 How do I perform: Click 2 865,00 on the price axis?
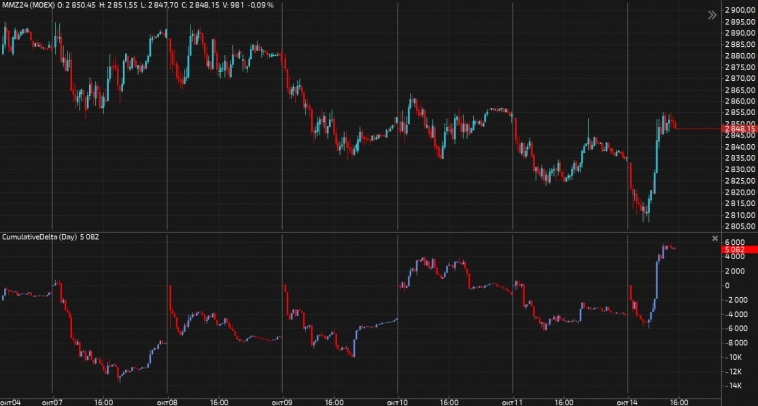739,90
